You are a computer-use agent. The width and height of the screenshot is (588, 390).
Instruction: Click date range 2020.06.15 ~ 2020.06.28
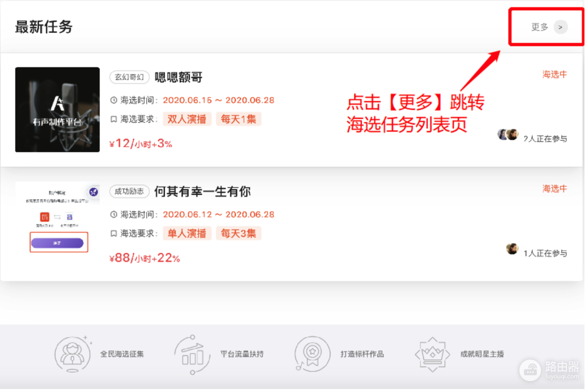219,100
